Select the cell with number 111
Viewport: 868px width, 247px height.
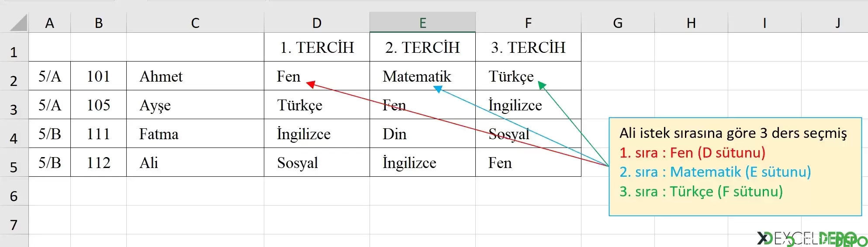coord(98,134)
